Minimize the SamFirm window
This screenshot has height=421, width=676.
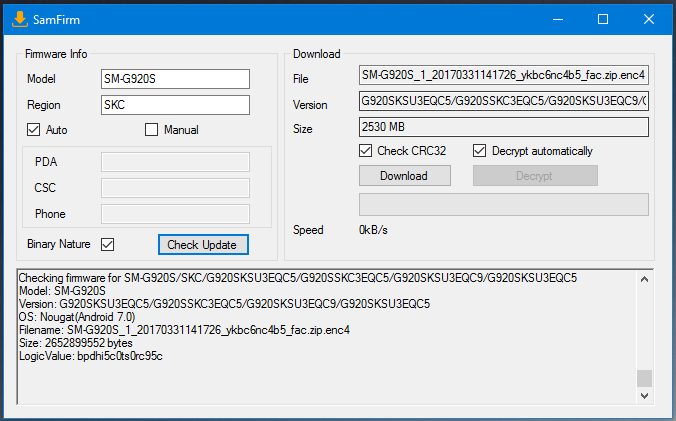pyautogui.click(x=557, y=19)
